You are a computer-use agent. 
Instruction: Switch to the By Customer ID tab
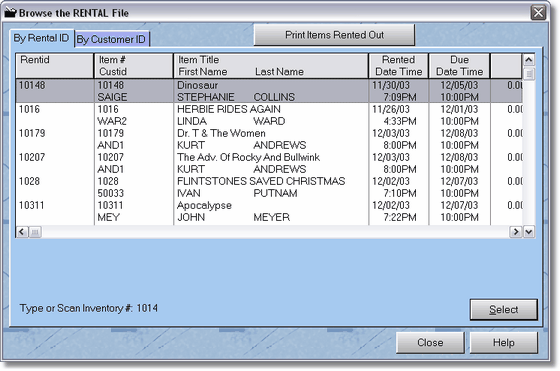(111, 39)
